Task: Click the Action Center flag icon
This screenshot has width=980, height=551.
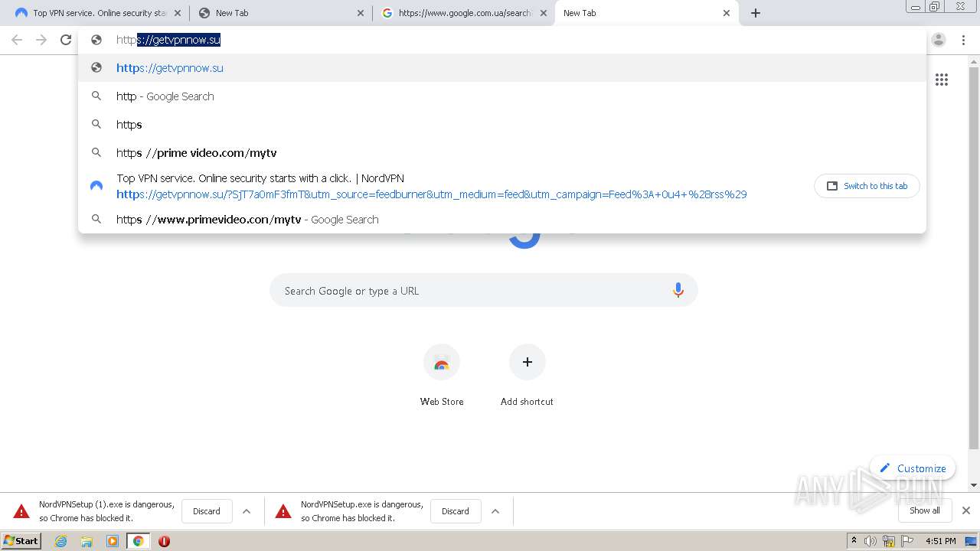Action: 907,541
